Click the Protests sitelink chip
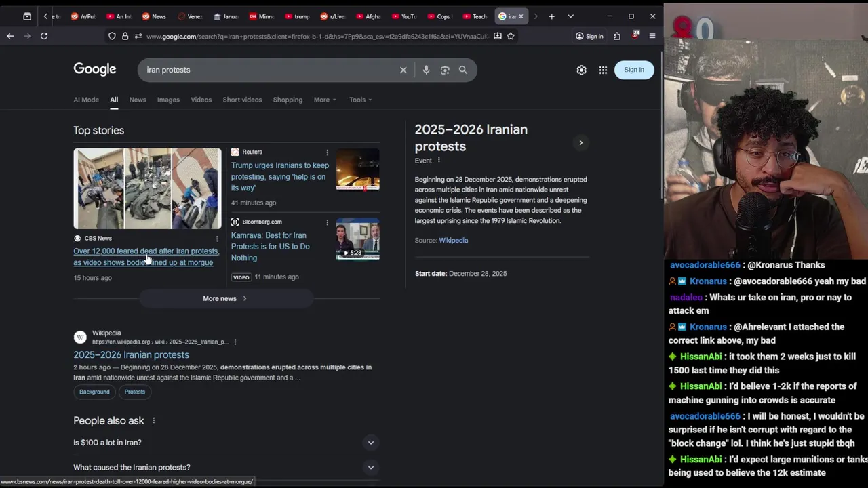868x488 pixels. tap(134, 392)
